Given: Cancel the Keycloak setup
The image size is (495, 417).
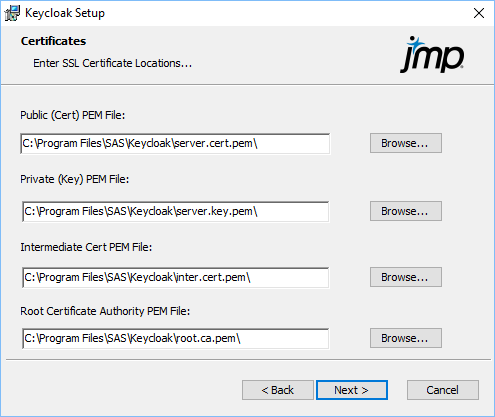Looking at the screenshot, I should pos(443,390).
